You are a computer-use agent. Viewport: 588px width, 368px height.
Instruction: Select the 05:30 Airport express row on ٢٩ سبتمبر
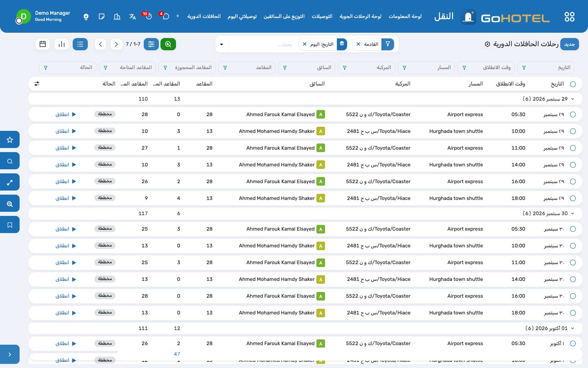click(x=305, y=114)
